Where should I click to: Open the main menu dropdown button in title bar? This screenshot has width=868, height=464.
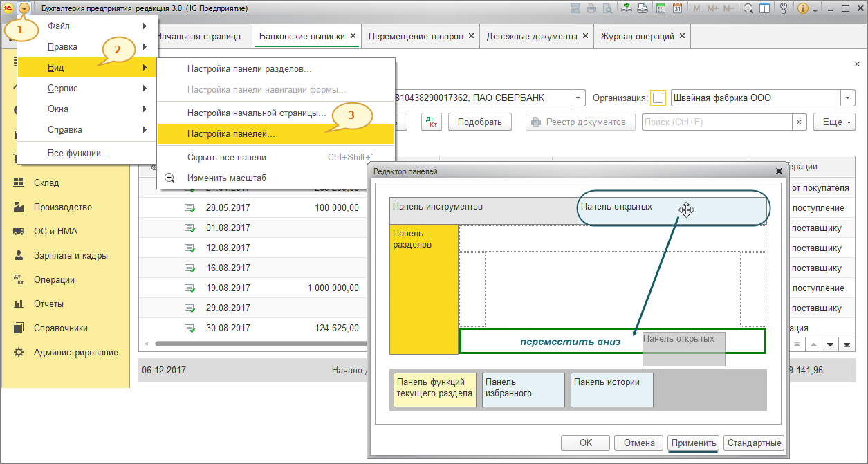point(25,8)
